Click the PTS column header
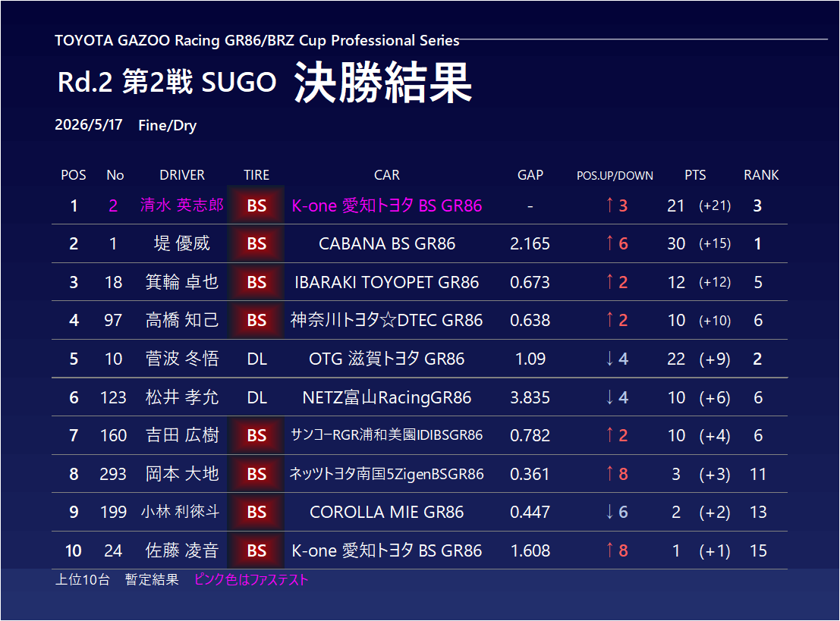The height and width of the screenshot is (621, 840). (x=695, y=175)
